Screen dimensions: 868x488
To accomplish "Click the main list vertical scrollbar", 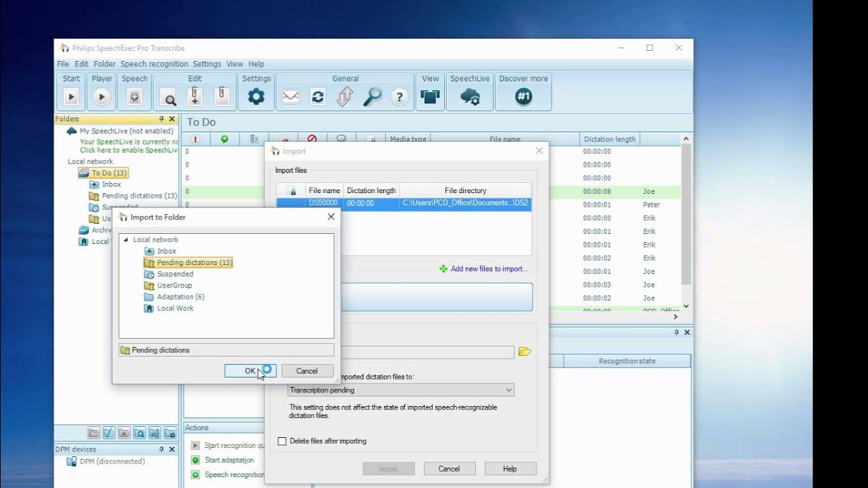I will coord(686,213).
